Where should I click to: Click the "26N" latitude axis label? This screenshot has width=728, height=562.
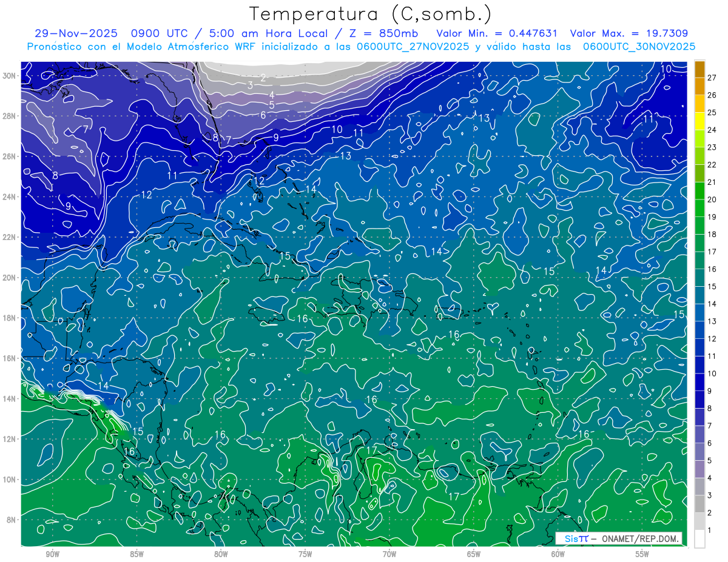10,156
